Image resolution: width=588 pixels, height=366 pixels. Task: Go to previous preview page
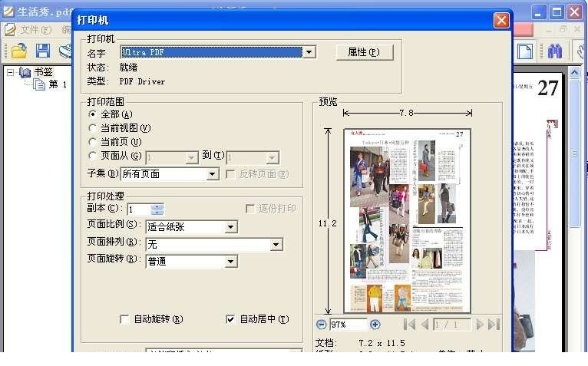[424, 325]
